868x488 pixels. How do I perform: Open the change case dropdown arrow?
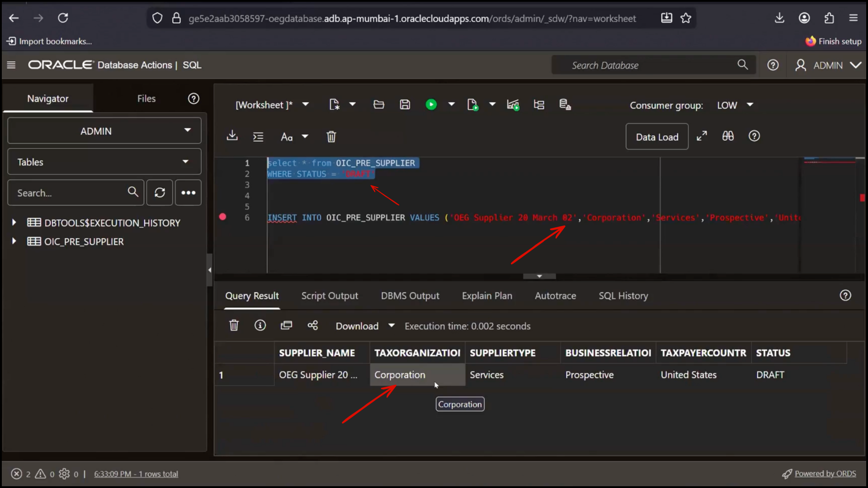click(305, 136)
